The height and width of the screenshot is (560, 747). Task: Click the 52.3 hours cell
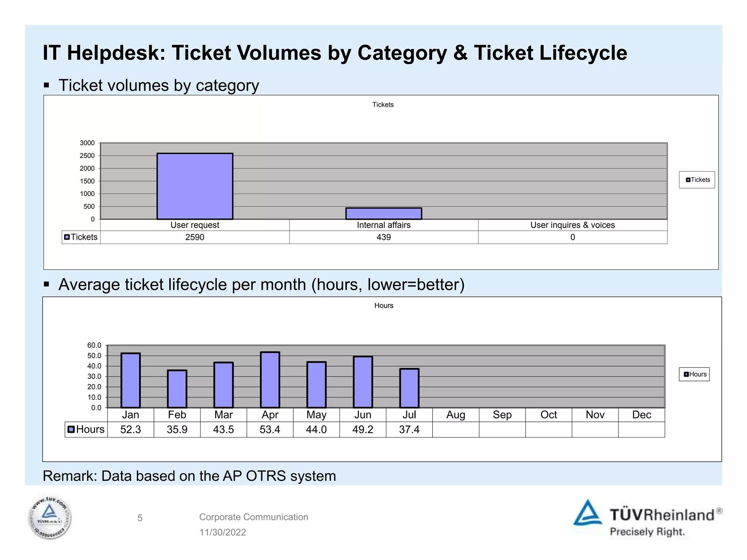tap(131, 429)
